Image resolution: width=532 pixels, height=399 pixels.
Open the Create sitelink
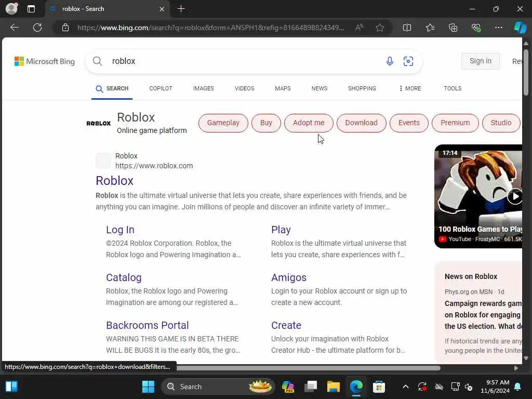tap(286, 325)
